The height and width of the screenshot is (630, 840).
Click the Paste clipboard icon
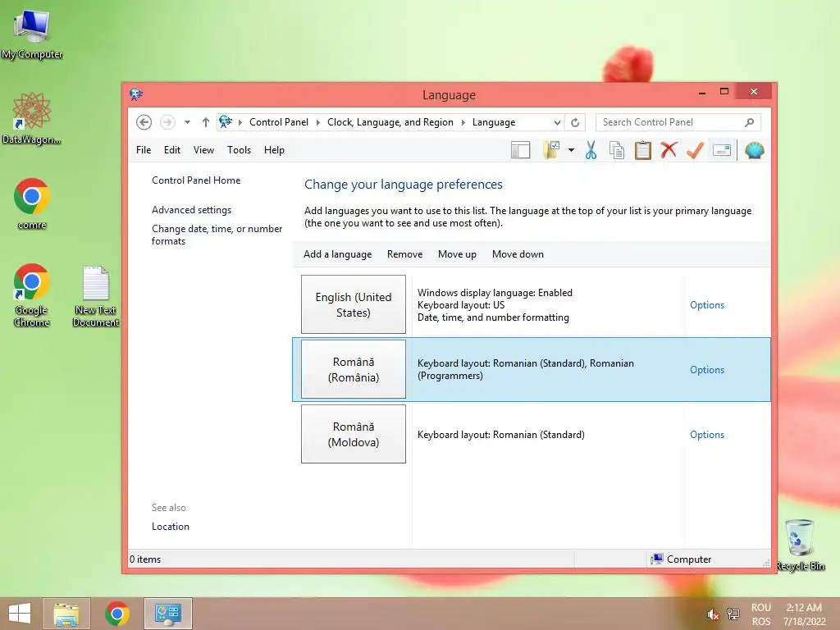pyautogui.click(x=643, y=151)
